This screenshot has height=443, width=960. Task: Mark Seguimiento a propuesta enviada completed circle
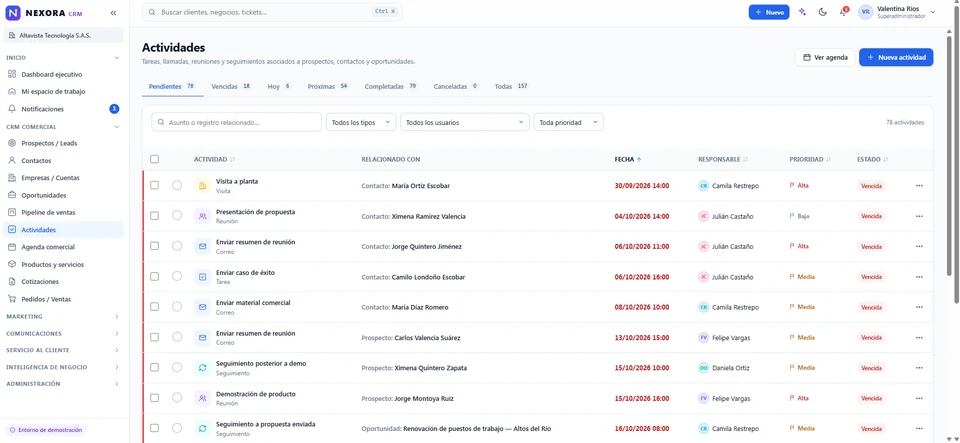[177, 428]
